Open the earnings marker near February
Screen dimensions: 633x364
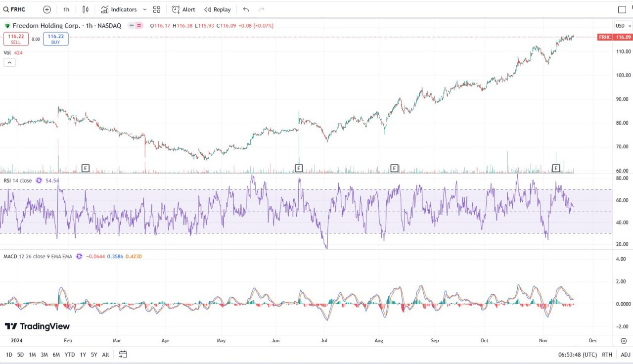pos(85,168)
